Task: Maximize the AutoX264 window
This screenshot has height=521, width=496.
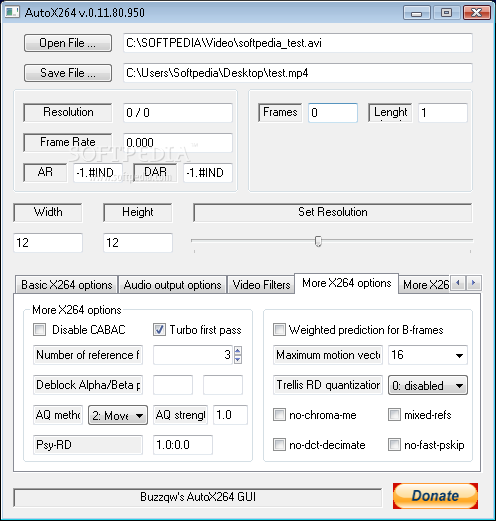Action: [446, 13]
